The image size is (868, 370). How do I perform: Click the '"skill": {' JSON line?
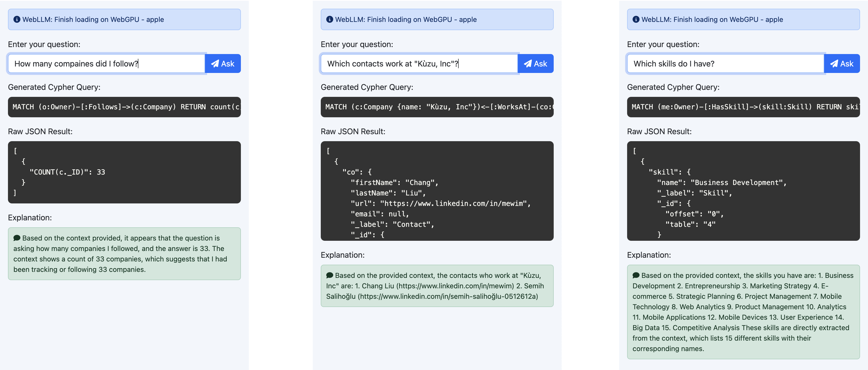click(669, 172)
